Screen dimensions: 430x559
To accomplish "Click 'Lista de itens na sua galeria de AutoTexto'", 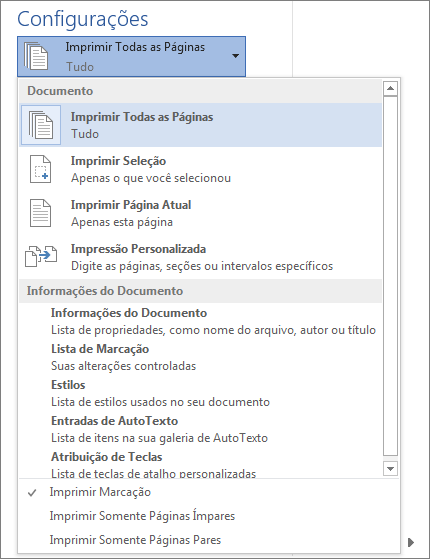I will click(x=159, y=438).
